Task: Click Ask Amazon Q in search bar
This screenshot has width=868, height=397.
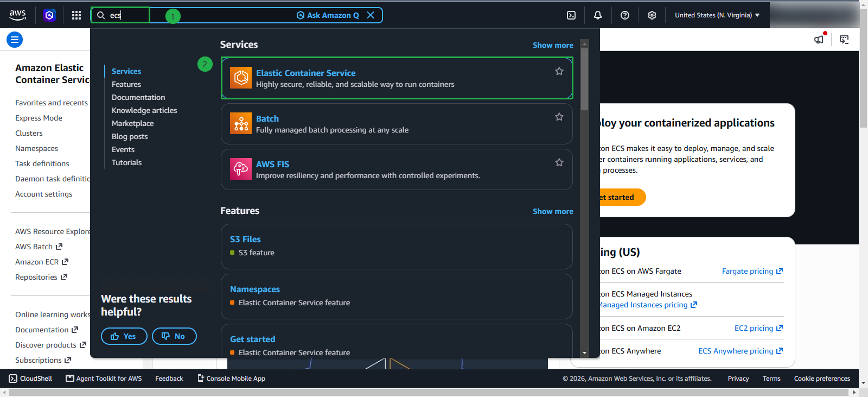Action: click(328, 15)
